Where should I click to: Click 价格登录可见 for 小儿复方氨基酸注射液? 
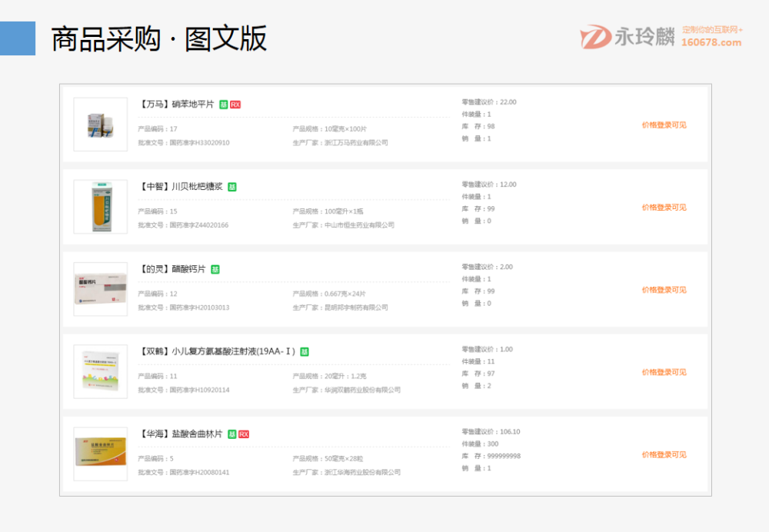[664, 372]
